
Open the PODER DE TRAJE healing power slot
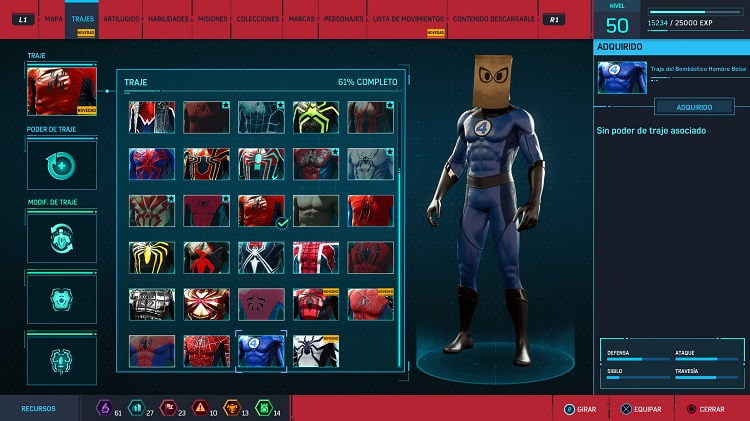(62, 166)
